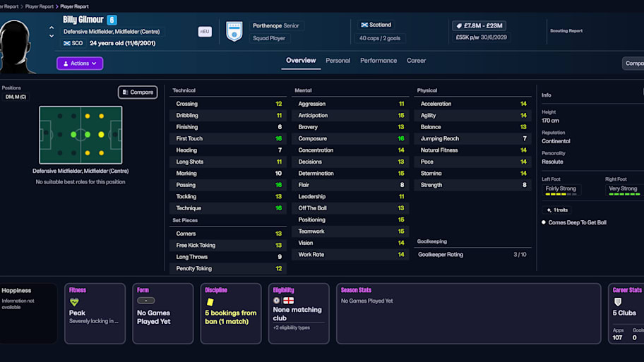Click the Goalkeeper Rating row

coord(472,255)
